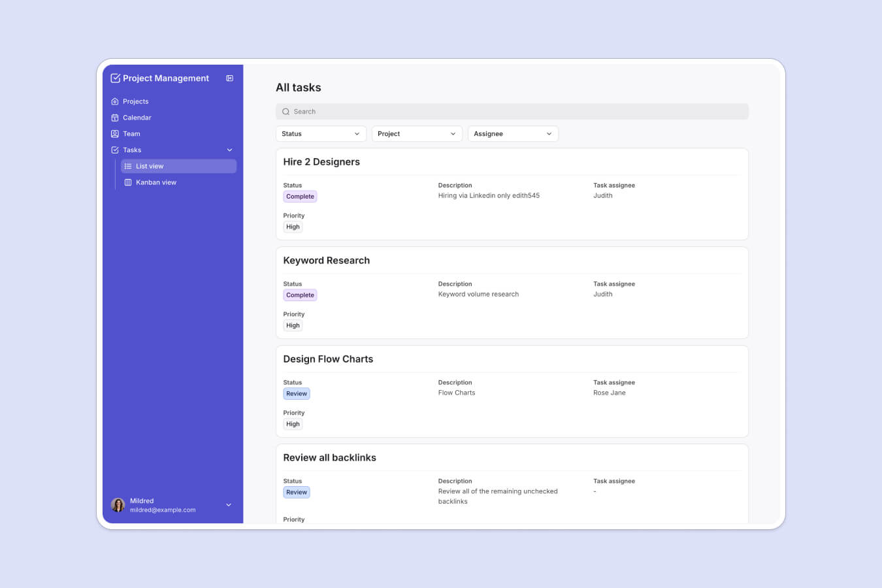This screenshot has height=588, width=882.
Task: Open the Review all backlinks task
Action: coord(329,458)
